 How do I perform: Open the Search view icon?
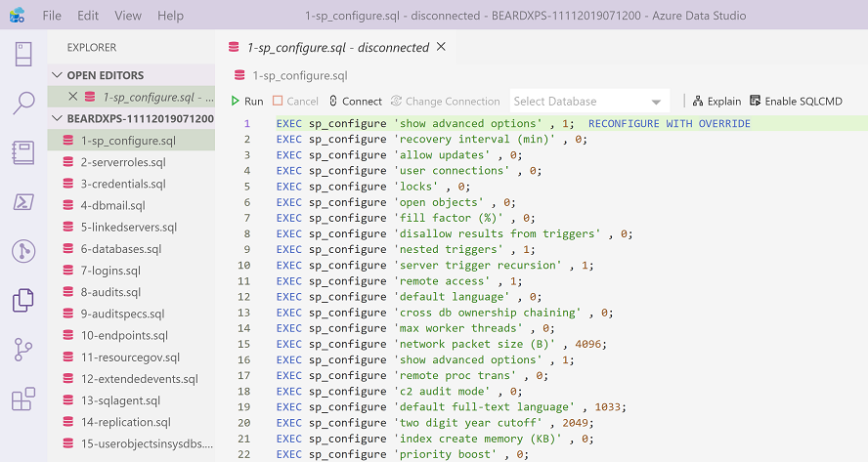click(x=23, y=103)
